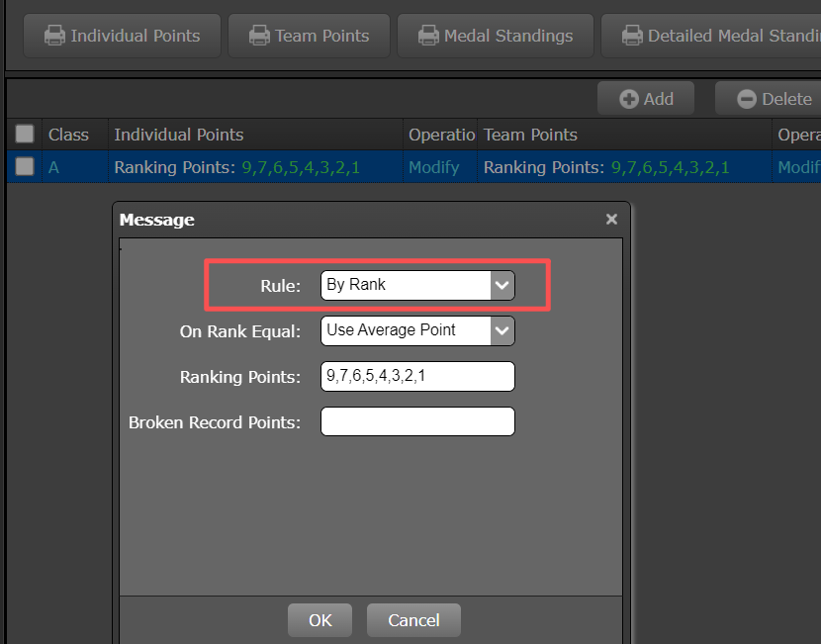
Task: Click the Broken Record Points input field
Action: point(417,421)
